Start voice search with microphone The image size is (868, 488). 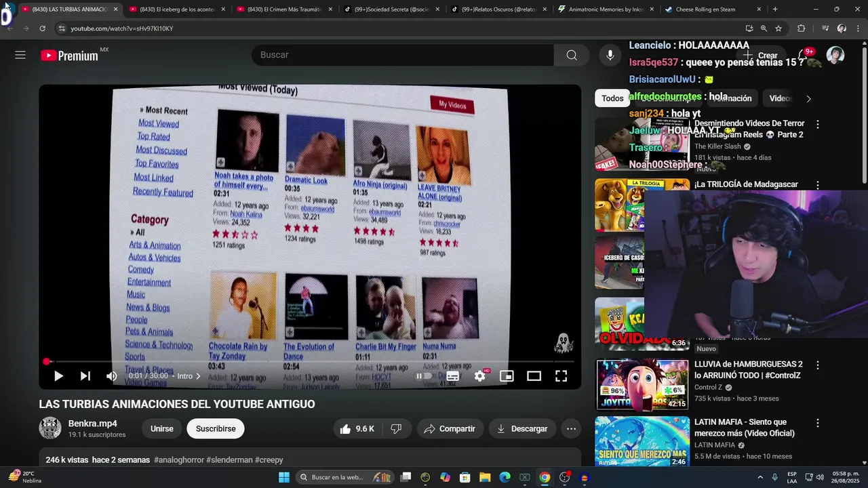point(610,55)
